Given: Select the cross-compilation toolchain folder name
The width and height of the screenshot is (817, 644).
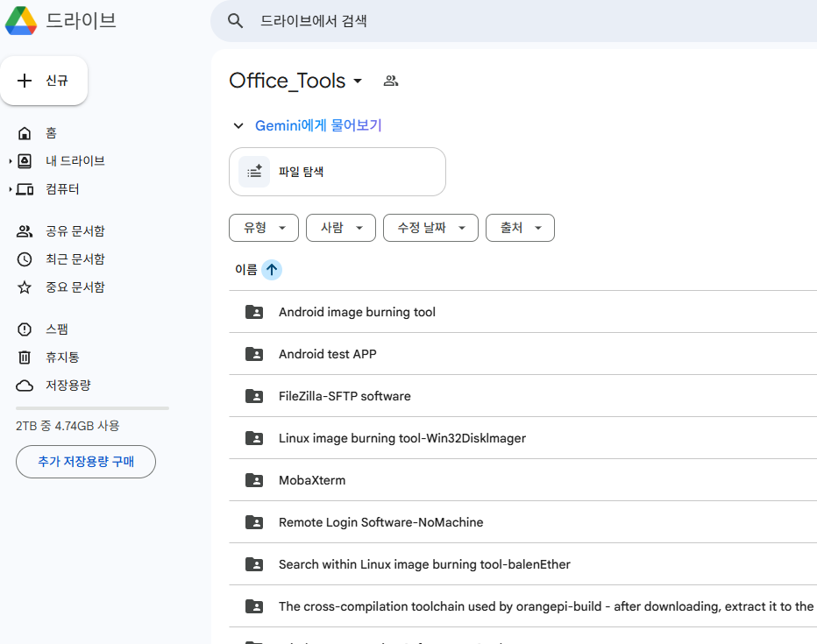Looking at the screenshot, I should pyautogui.click(x=546, y=607).
